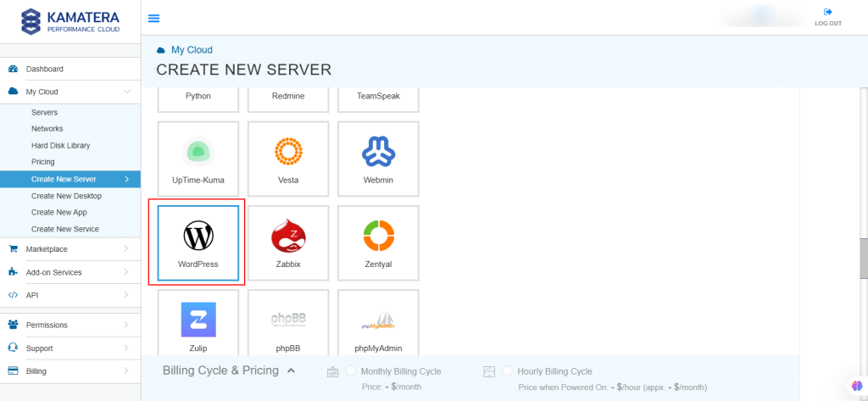
Task: Select the Zabbix app tile
Action: click(288, 243)
